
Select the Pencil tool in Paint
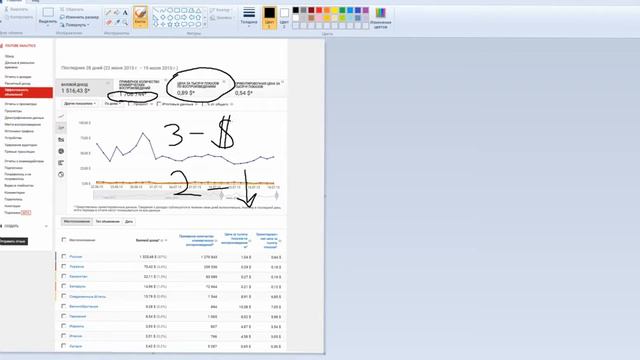coord(108,13)
